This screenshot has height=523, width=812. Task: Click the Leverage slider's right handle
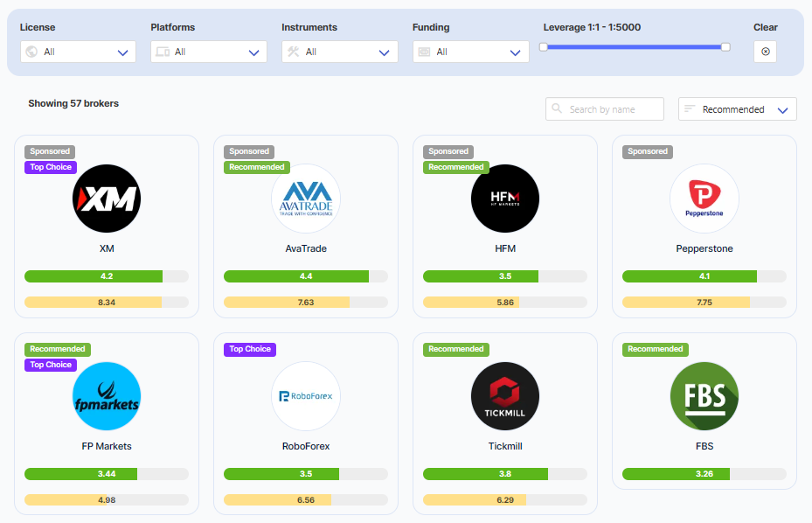(x=725, y=47)
